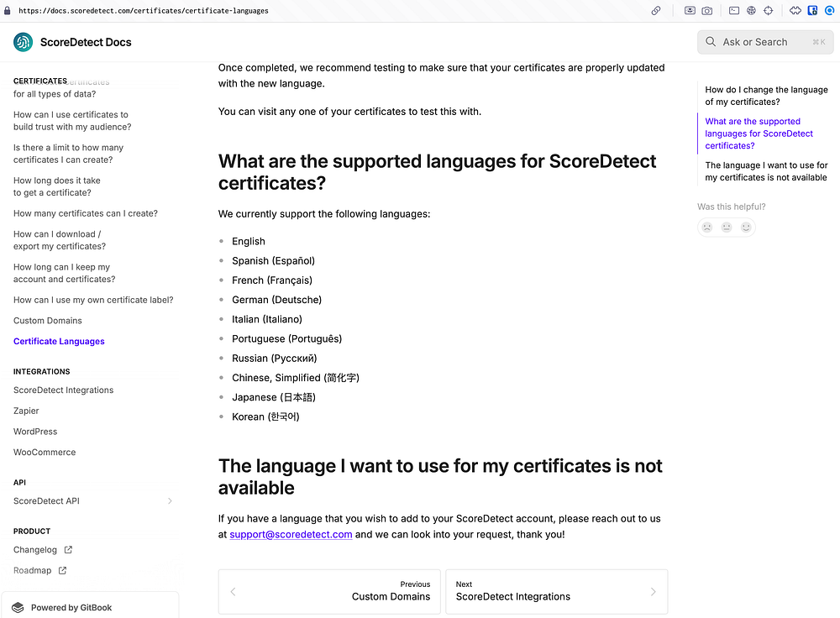Click the copy link chain icon in the address bar
The height and width of the screenshot is (618, 840).
pyautogui.click(x=656, y=11)
